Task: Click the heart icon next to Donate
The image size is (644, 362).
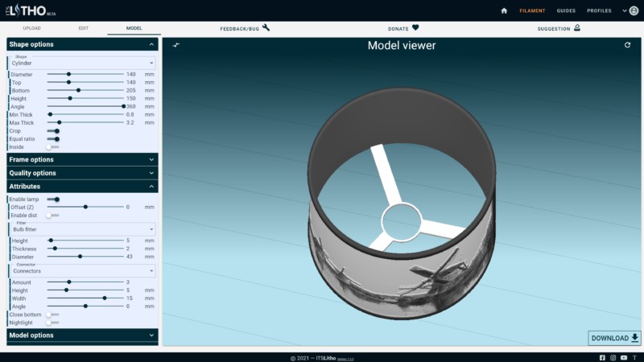Action: coord(415,27)
